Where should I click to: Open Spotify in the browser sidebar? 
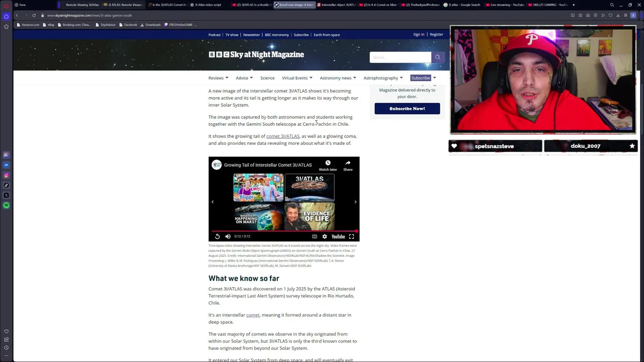click(6, 205)
